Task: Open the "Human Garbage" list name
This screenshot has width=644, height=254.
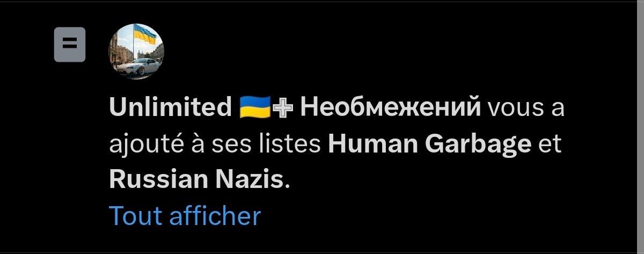Action: point(429,144)
